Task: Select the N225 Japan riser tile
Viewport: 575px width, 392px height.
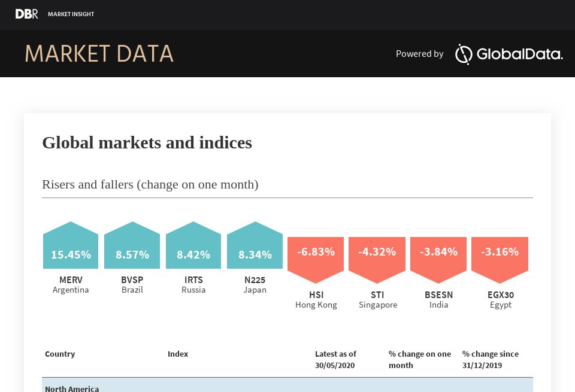Action: point(255,251)
